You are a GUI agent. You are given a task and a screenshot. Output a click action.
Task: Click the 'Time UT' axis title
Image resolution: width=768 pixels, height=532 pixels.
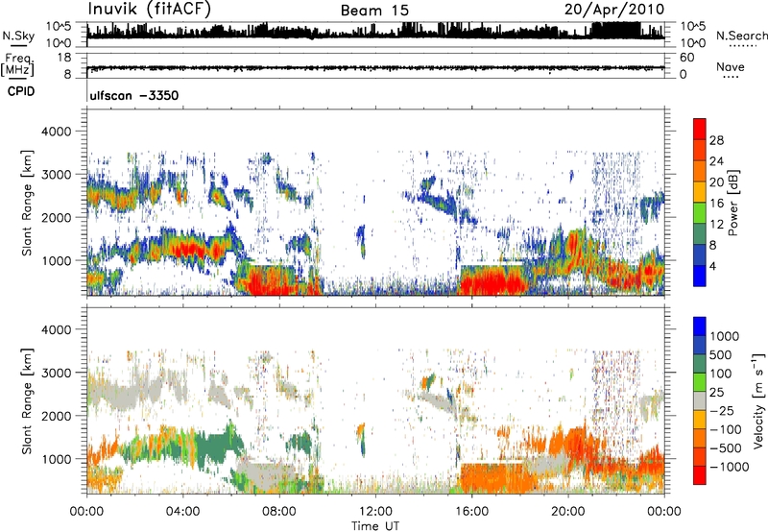point(375,526)
